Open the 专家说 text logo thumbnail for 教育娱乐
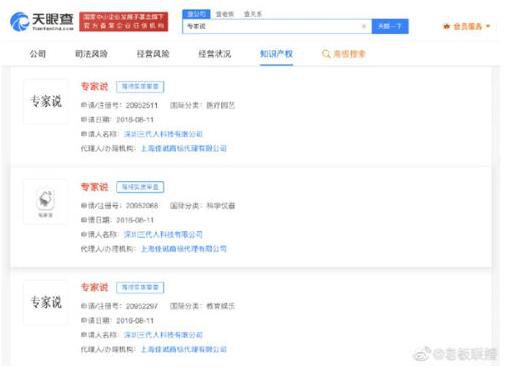Viewport: 508px width, 388px height. (x=46, y=302)
